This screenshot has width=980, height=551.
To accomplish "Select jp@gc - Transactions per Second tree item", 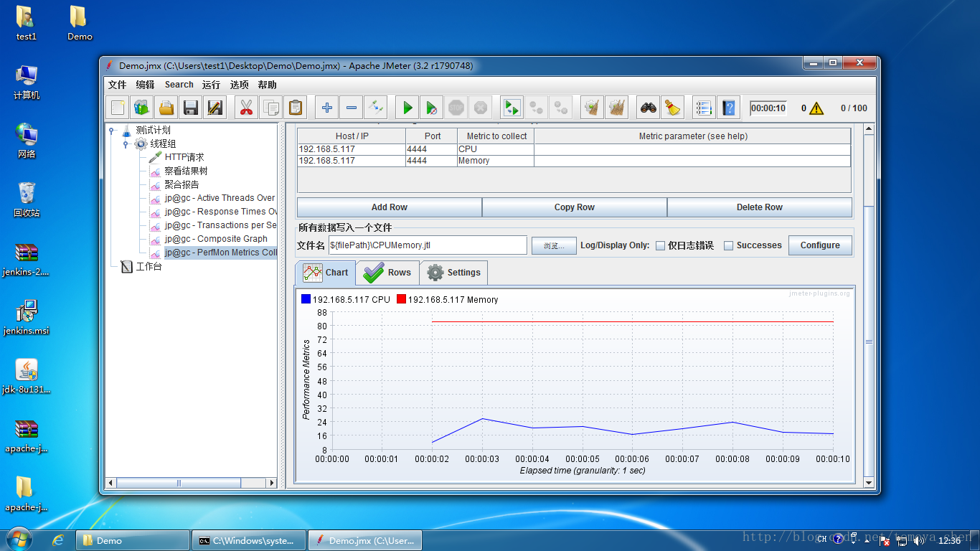I will [220, 225].
